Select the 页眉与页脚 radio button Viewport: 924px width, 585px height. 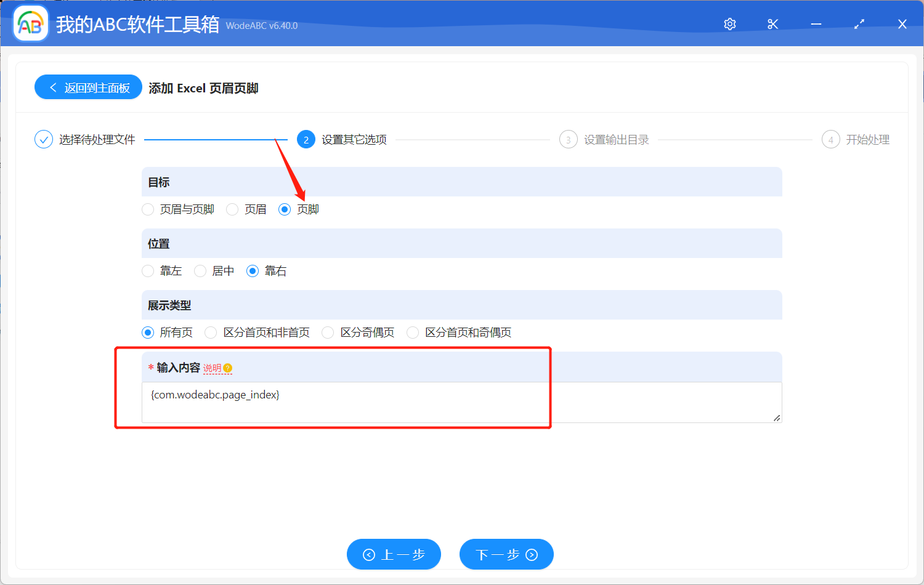tap(148, 209)
